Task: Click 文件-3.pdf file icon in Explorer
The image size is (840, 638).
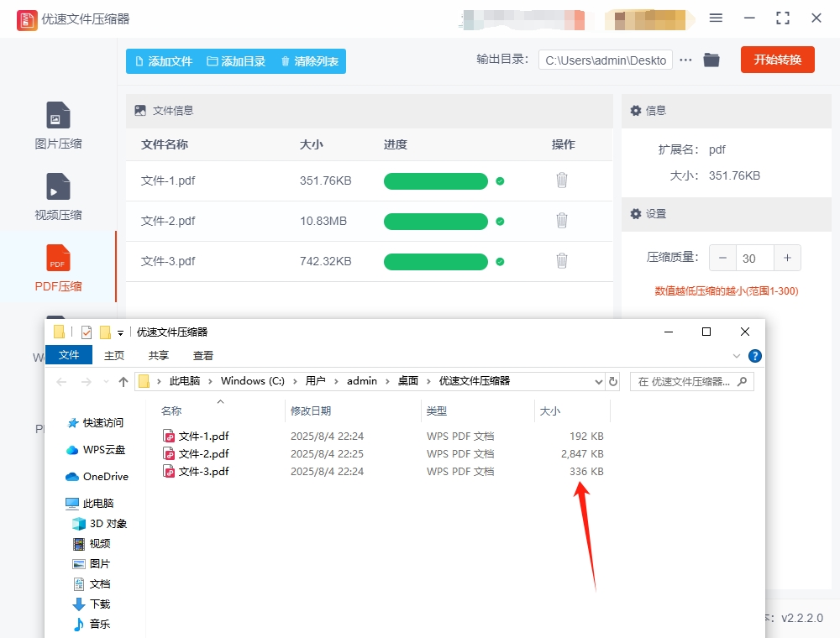Action: tap(169, 471)
